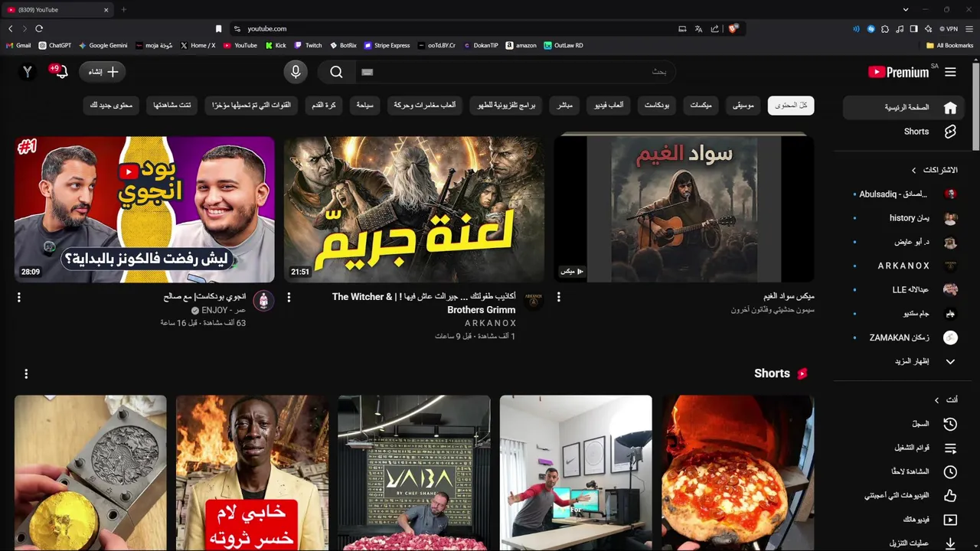Select the Music (موسيقى) filter chip
Screen dimensions: 980x551
743,105
